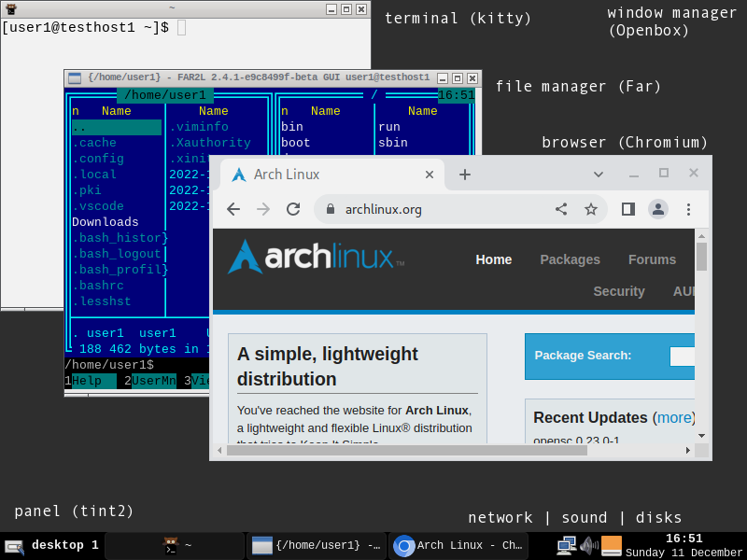Select run in Far right panel

pos(389,127)
